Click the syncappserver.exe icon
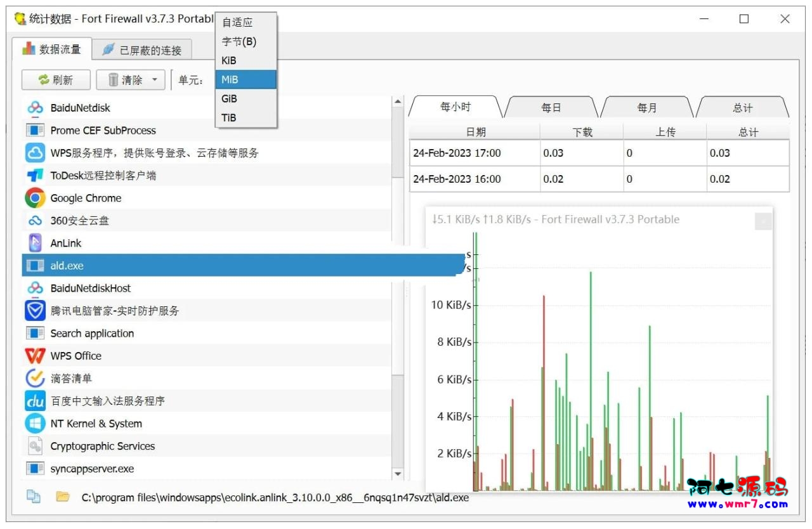 35,469
